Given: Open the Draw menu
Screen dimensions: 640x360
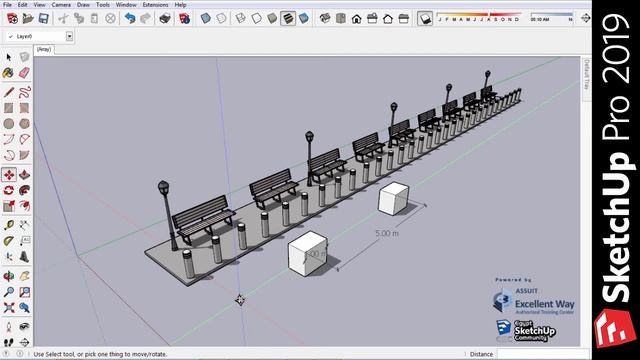Looking at the screenshot, I should coord(83,5).
